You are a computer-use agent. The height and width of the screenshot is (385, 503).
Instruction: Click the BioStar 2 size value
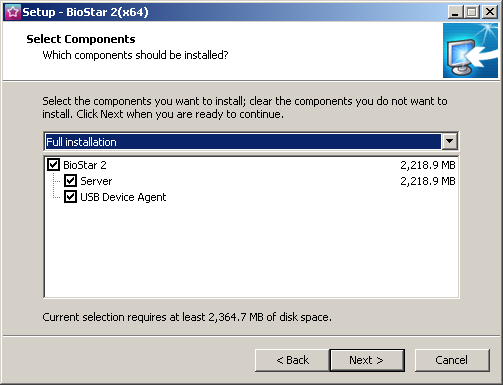(x=428, y=165)
